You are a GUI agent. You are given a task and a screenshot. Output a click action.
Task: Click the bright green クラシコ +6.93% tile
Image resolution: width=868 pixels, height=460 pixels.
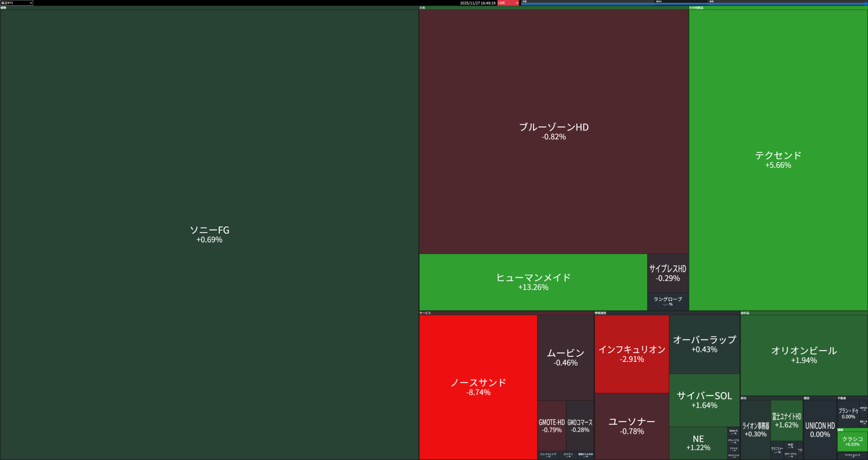click(x=852, y=441)
